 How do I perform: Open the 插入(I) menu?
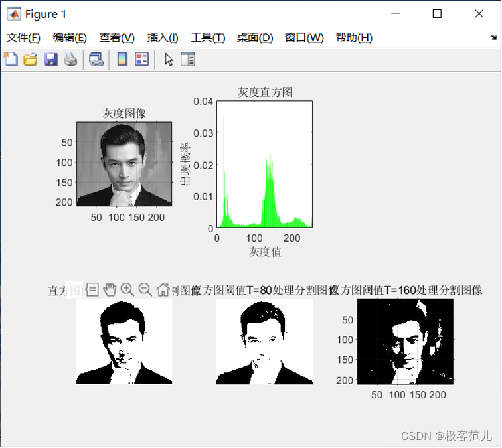point(163,38)
